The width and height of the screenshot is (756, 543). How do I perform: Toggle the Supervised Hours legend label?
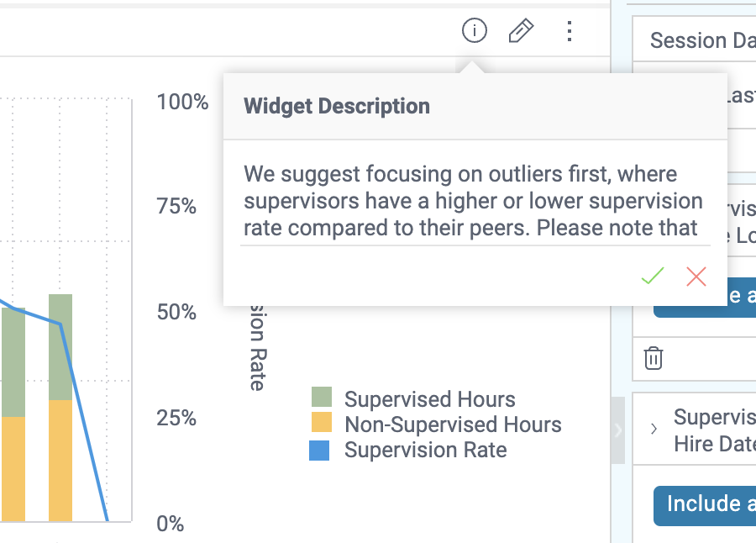429,399
